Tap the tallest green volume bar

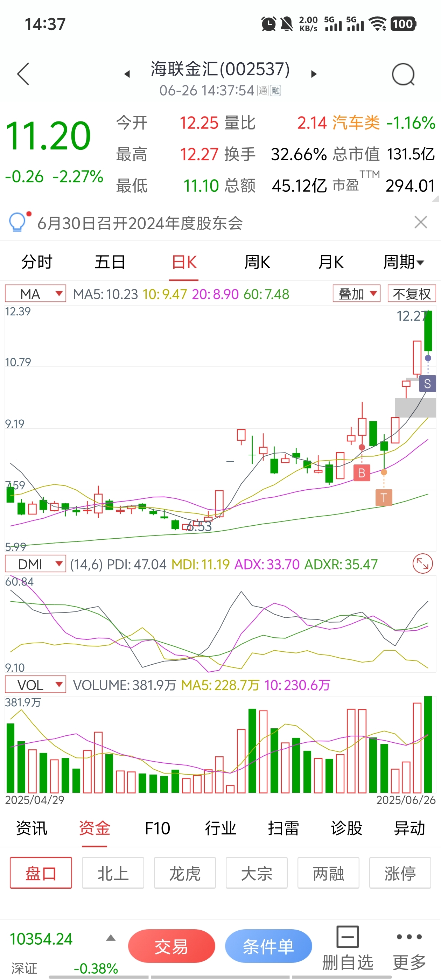428,744
